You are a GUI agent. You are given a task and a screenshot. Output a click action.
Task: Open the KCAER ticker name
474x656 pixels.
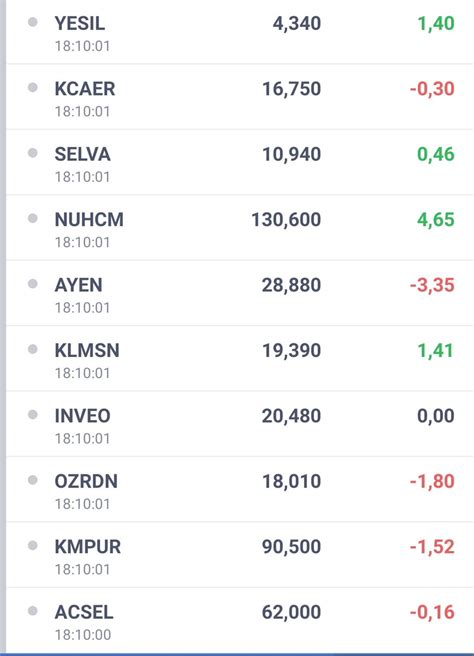pyautogui.click(x=85, y=89)
